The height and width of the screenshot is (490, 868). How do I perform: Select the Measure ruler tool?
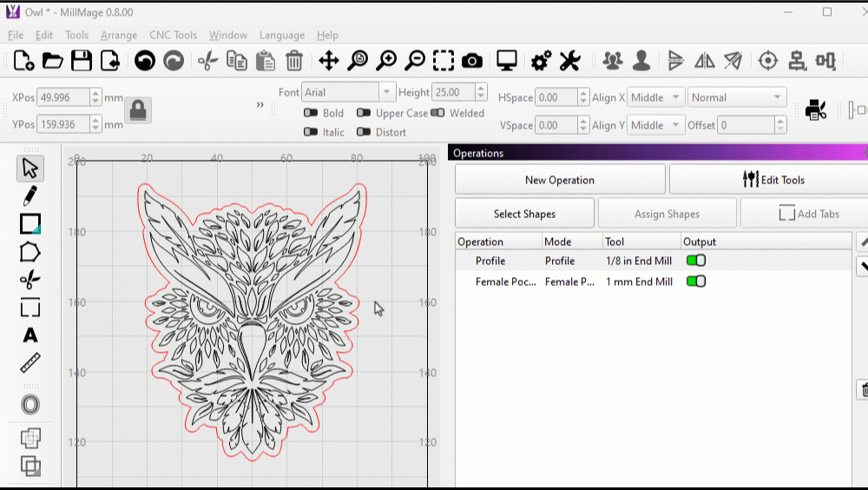(30, 363)
